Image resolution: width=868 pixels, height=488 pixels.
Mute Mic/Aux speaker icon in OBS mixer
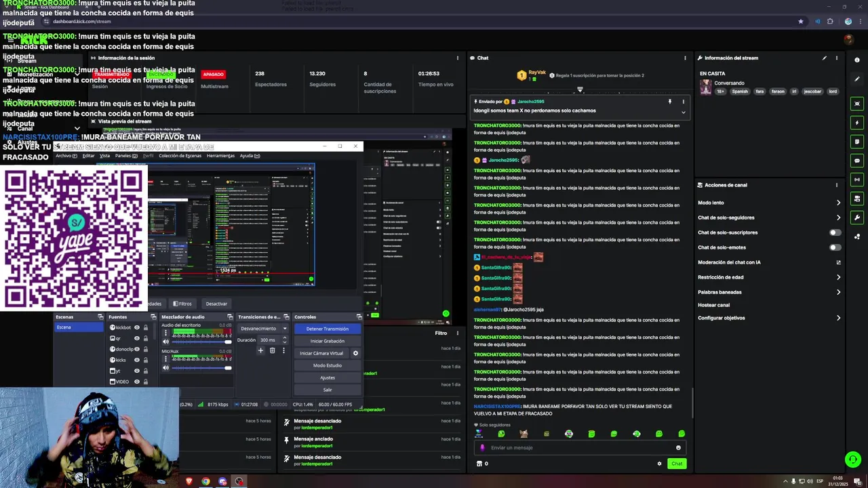click(x=165, y=368)
